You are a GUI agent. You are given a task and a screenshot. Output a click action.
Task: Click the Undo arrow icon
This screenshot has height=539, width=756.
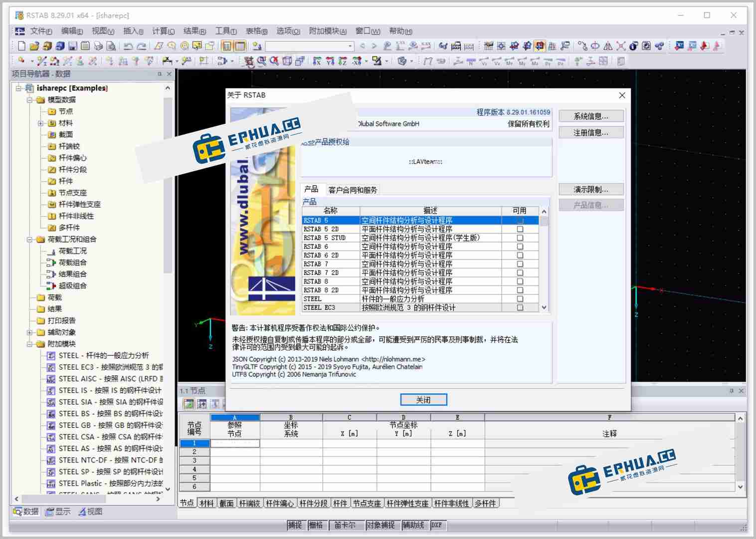[x=128, y=46]
